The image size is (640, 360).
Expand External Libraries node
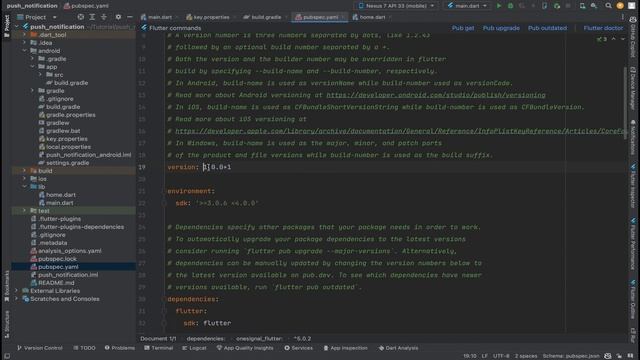coord(16,291)
